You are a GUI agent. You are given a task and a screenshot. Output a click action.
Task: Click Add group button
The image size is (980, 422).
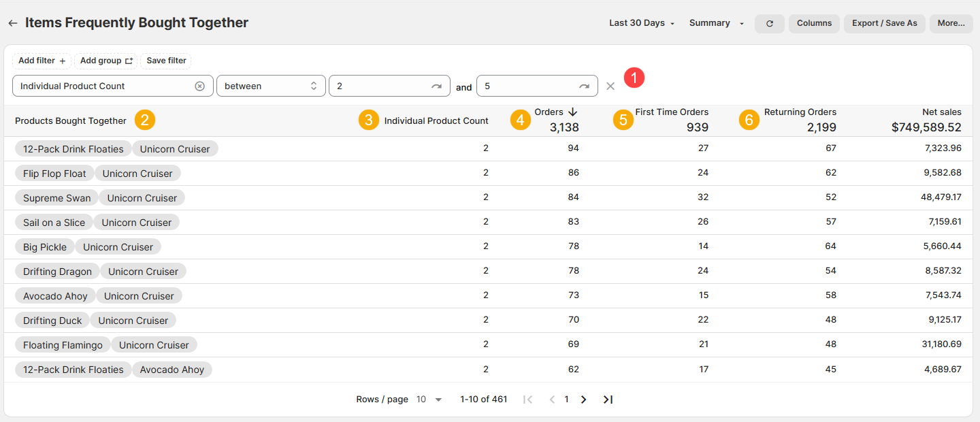(x=105, y=61)
